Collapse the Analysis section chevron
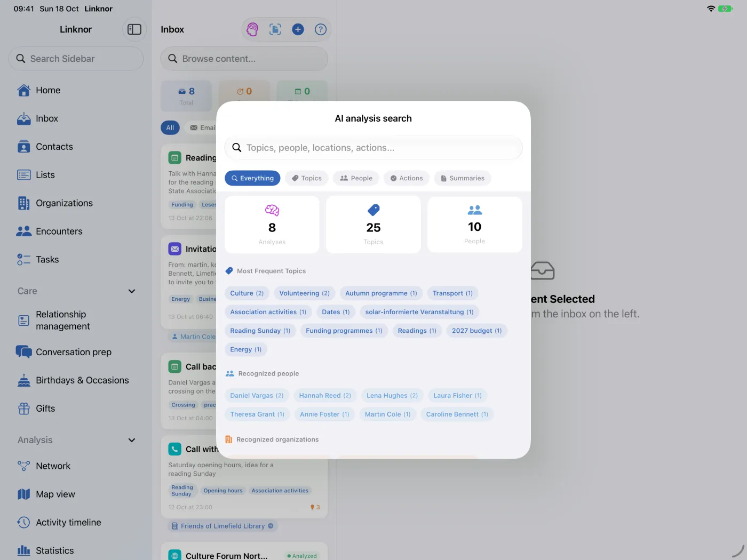The image size is (747, 560). point(132,440)
